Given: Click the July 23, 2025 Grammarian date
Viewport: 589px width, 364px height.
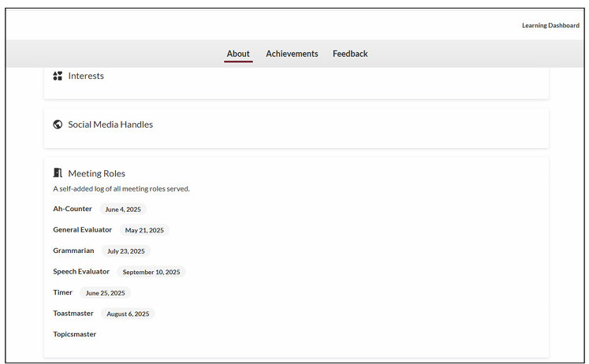Looking at the screenshot, I should point(126,251).
